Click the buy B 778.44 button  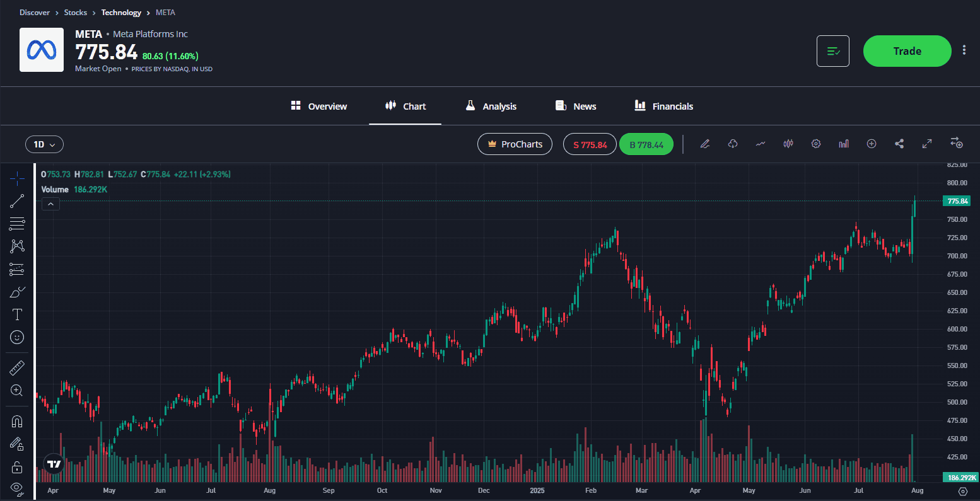[646, 144]
